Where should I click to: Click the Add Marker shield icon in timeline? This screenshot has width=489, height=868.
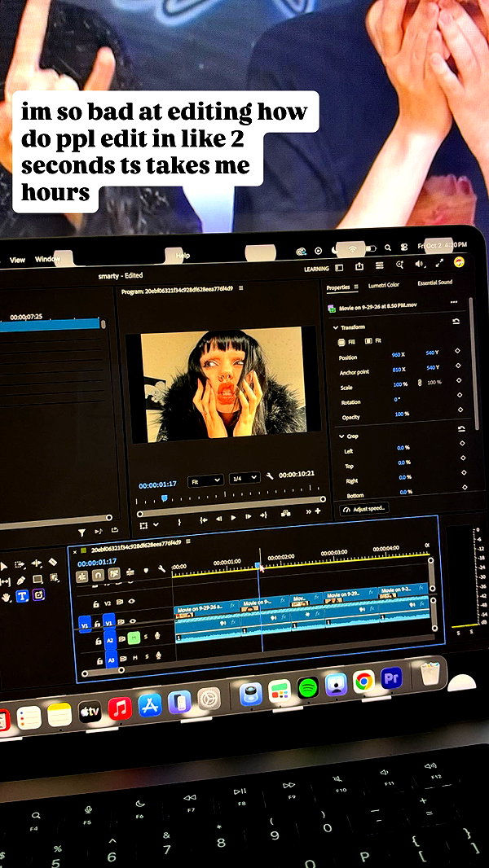[x=146, y=570]
